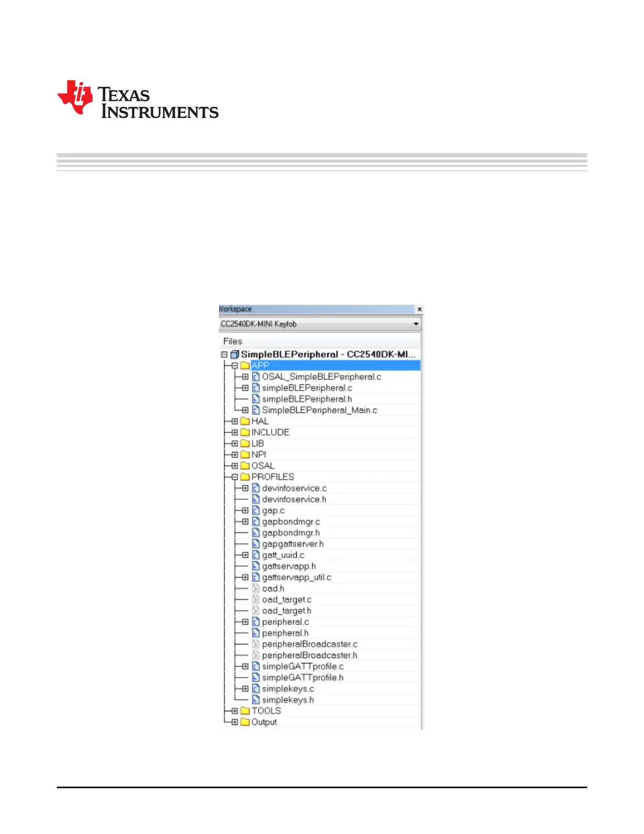The height and width of the screenshot is (834, 644).
Task: Expand gatt_uuid.c node
Action: (x=245, y=555)
